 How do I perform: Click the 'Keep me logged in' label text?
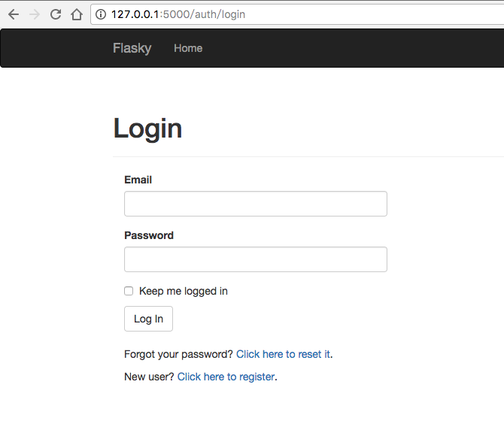(x=183, y=291)
